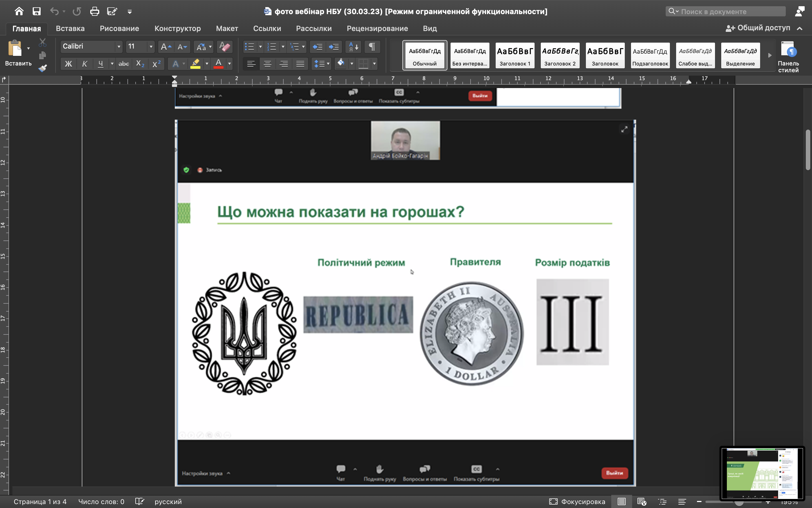Image resolution: width=812 pixels, height=508 pixels.
Task: Cut selection with scissors icon
Action: pos(42,43)
